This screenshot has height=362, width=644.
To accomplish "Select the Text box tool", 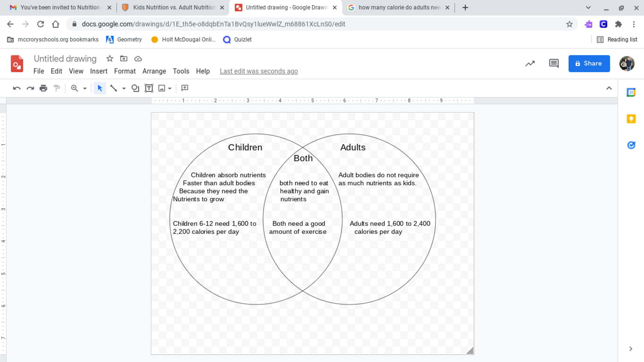I will point(149,88).
